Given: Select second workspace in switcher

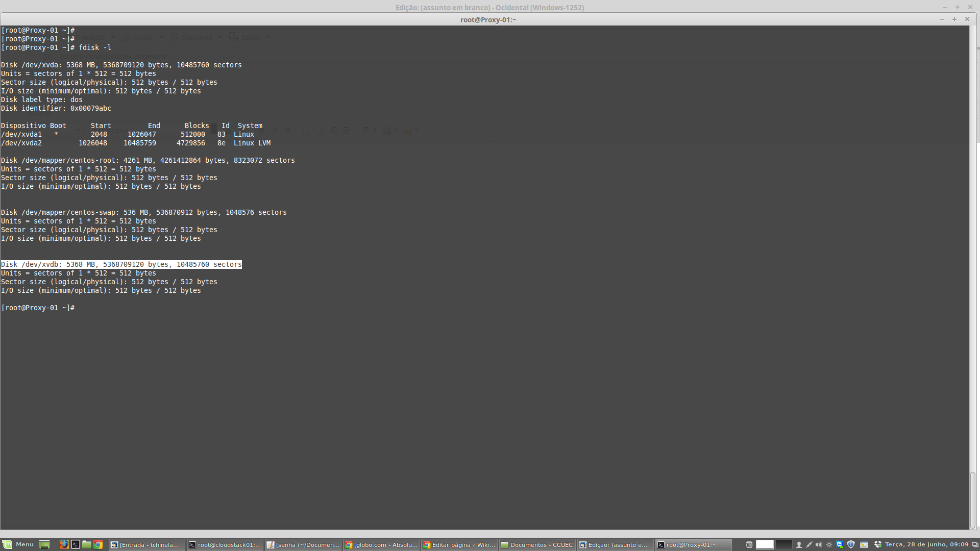Looking at the screenshot, I should click(783, 544).
